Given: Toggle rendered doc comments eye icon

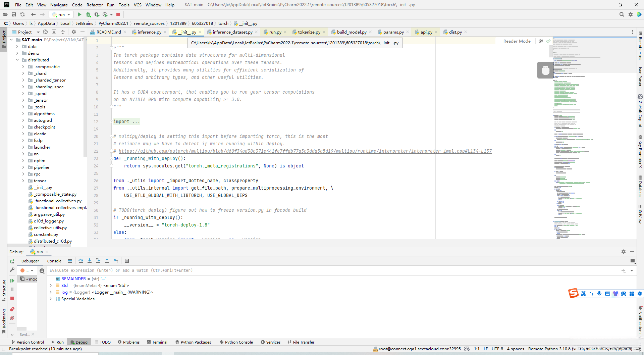Looking at the screenshot, I should tap(541, 41).
